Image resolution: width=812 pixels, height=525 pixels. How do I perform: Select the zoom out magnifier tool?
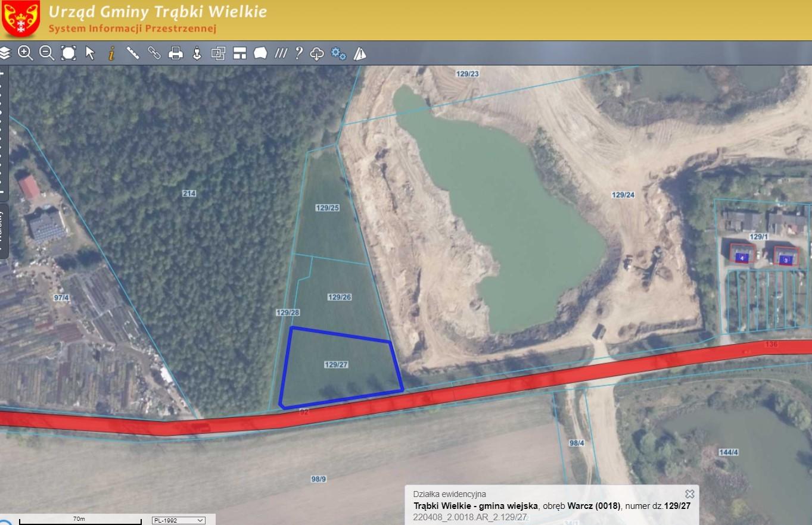pyautogui.click(x=46, y=53)
